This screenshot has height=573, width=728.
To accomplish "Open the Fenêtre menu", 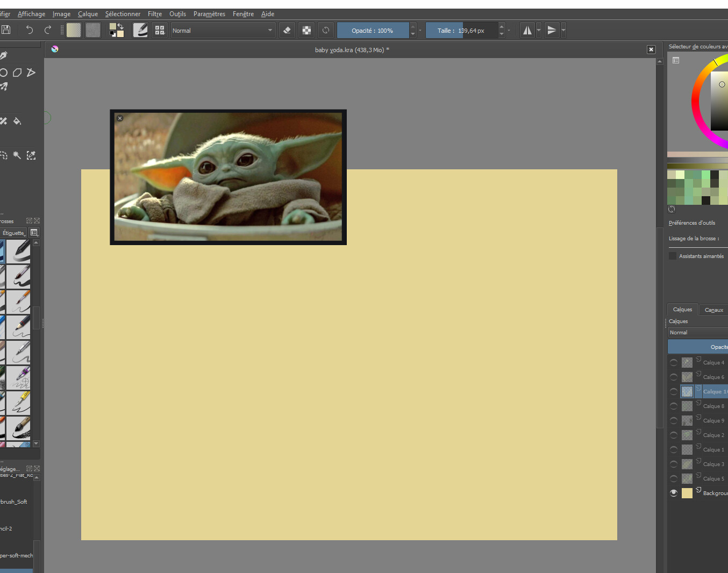I will click(243, 14).
